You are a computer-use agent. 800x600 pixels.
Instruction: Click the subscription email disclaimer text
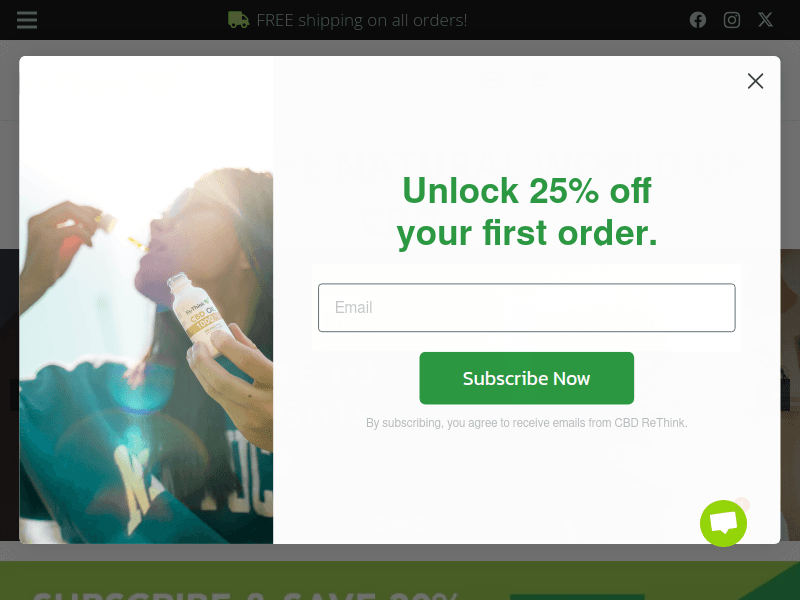[x=527, y=423]
